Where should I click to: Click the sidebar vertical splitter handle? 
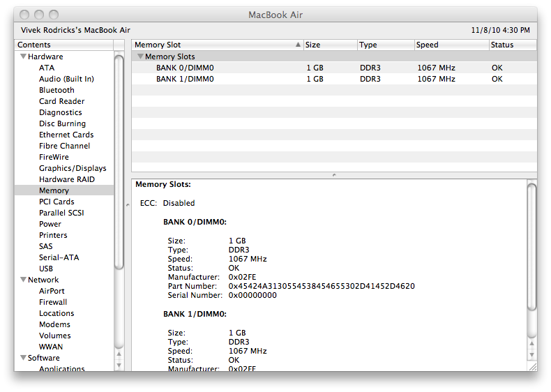128,205
